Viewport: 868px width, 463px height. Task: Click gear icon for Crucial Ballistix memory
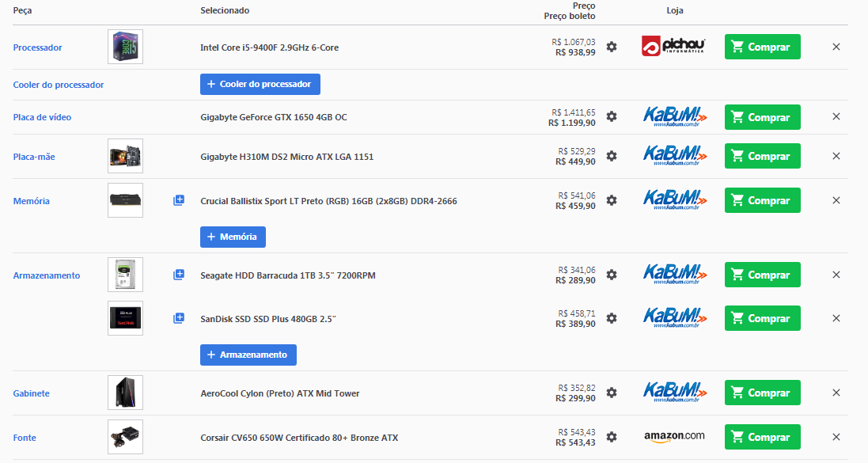(x=611, y=200)
